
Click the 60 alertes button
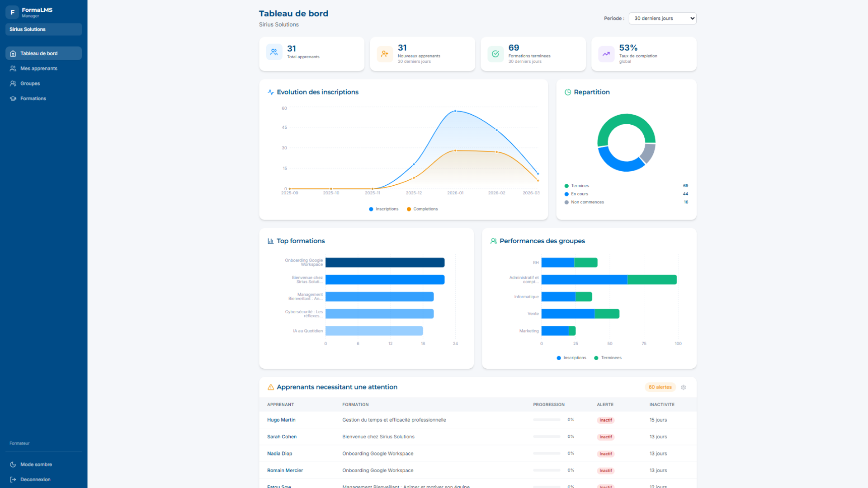(x=660, y=387)
